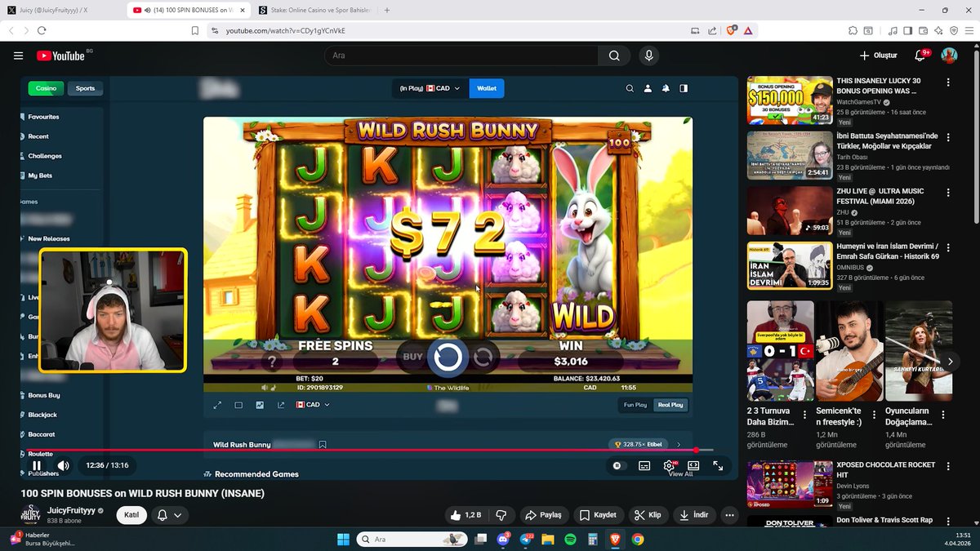
Task: Click the Katıl join button
Action: pos(130,515)
